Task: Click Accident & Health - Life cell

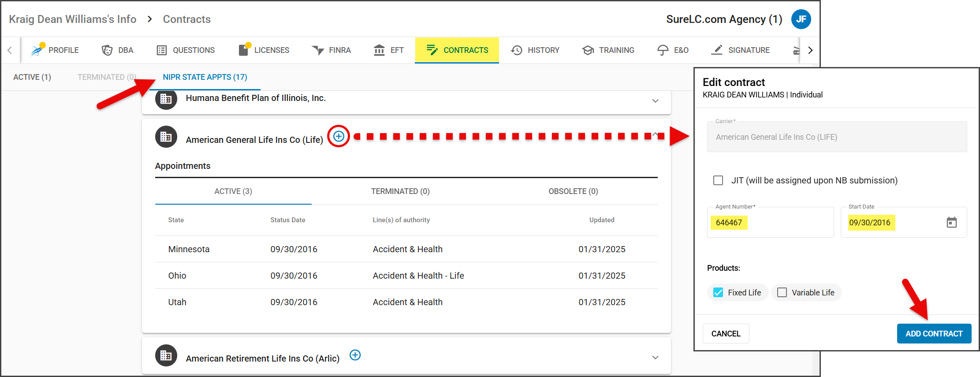Action: click(x=418, y=276)
